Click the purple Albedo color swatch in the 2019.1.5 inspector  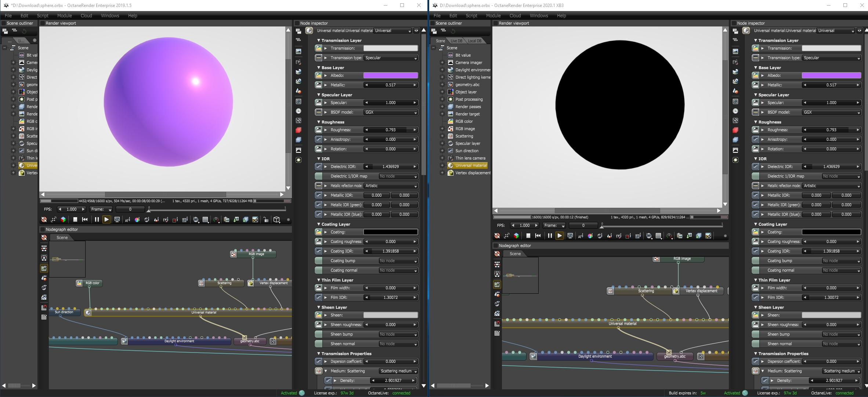coord(390,75)
